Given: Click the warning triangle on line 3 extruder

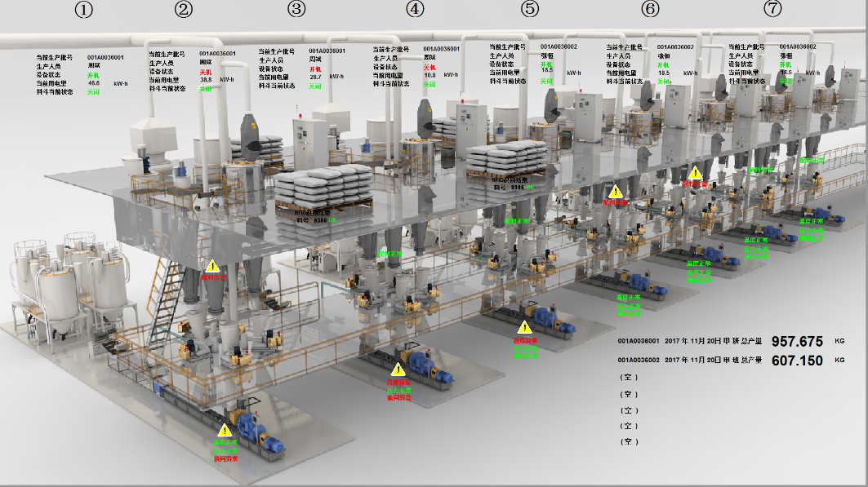Looking at the screenshot, I should (x=524, y=328).
